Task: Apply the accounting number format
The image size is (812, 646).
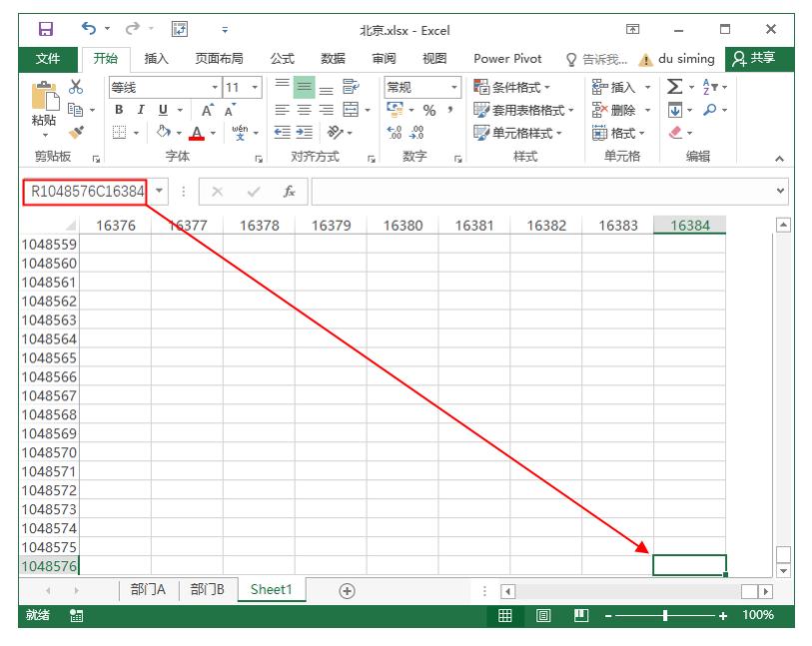Action: 396,110
